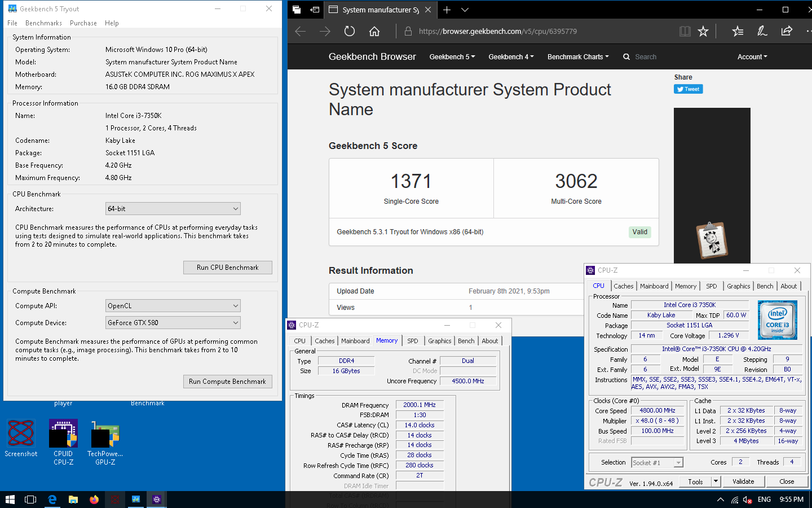
Task: Set tabs aside in Edge
Action: click(315, 10)
